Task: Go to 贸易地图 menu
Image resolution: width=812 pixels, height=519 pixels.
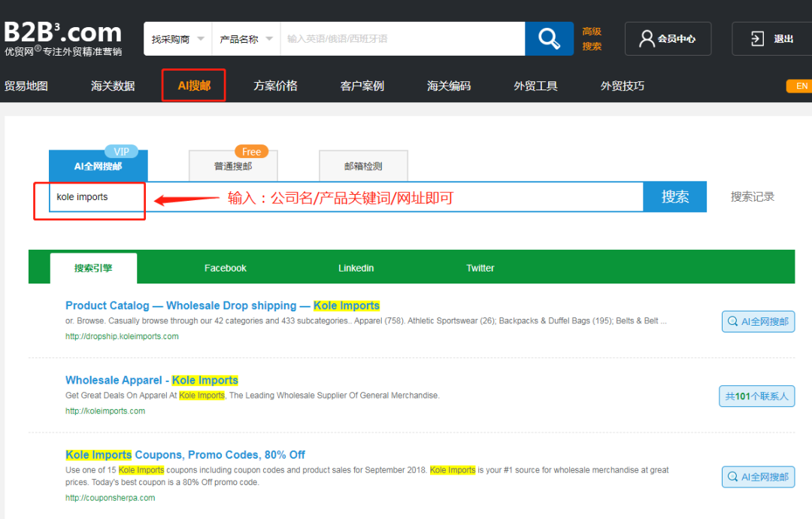Action: pos(26,86)
